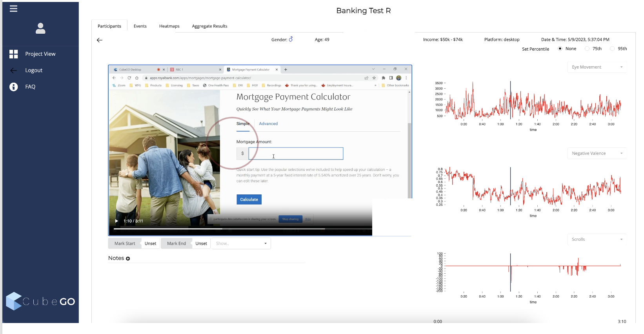Click the Notes heading

[116, 258]
